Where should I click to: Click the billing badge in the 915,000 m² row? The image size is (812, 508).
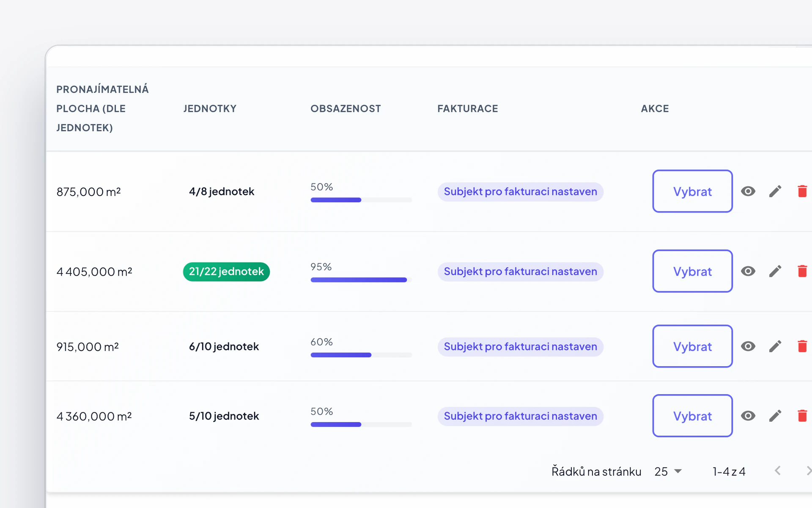pyautogui.click(x=520, y=347)
